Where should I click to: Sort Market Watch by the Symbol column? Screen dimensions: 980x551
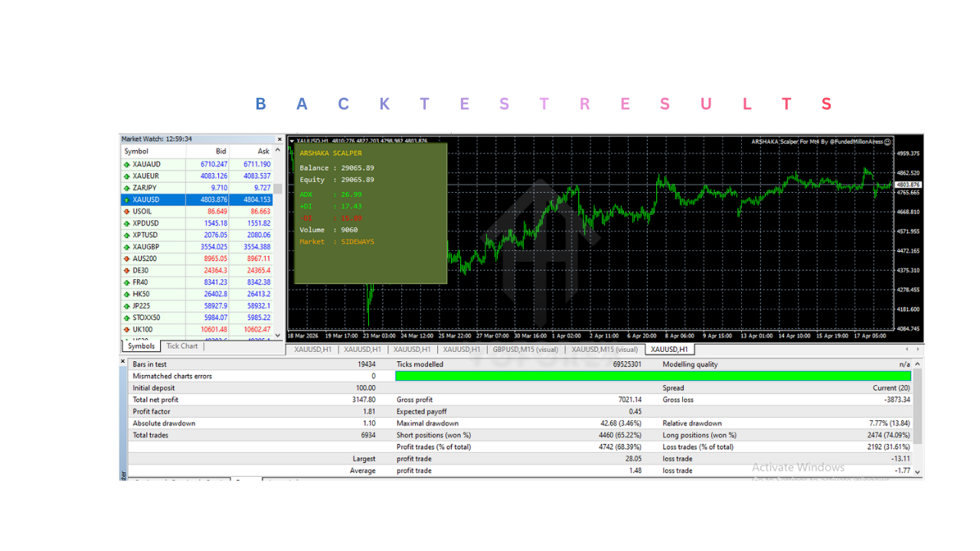pos(136,151)
